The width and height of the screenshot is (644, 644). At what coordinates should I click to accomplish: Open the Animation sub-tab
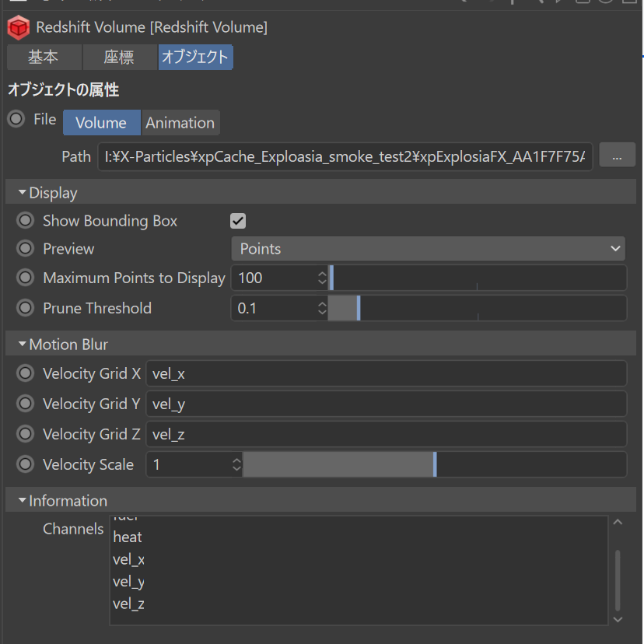180,122
